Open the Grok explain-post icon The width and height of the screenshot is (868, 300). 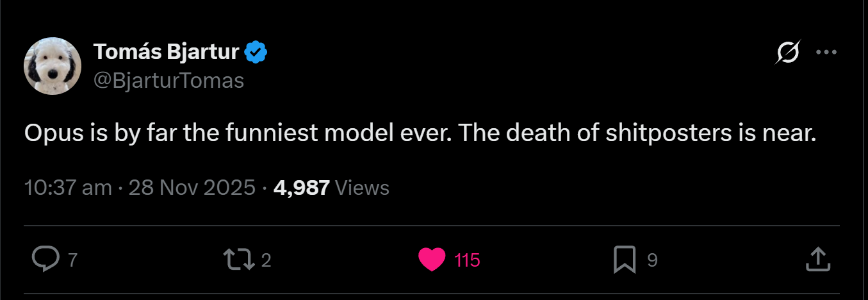(x=787, y=52)
